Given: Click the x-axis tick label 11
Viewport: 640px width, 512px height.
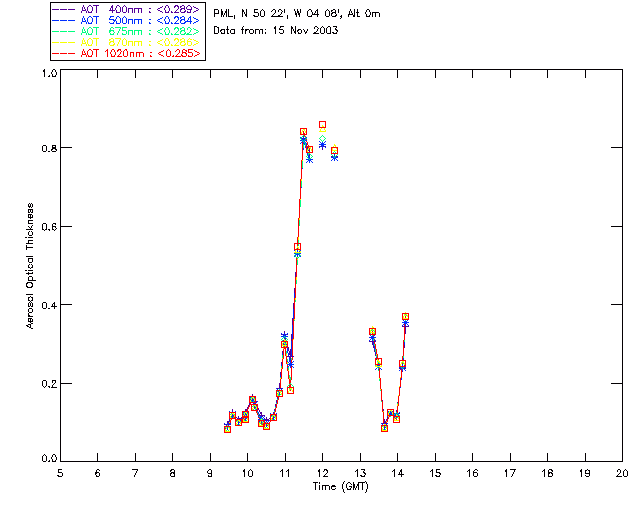Looking at the screenshot, I should coord(285,473).
